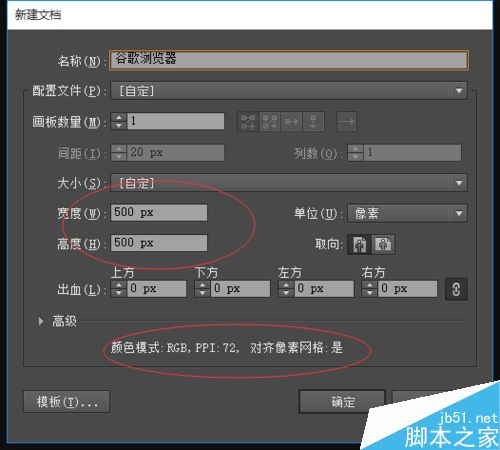Viewport: 500px width, 450px height.
Task: Toggle bleed link chain icon
Action: (456, 289)
